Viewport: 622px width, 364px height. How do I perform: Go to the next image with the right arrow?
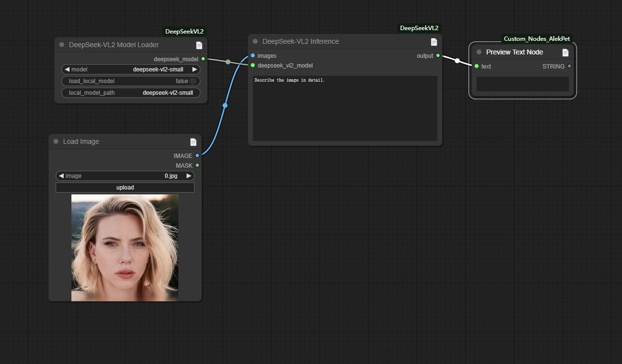pos(189,176)
